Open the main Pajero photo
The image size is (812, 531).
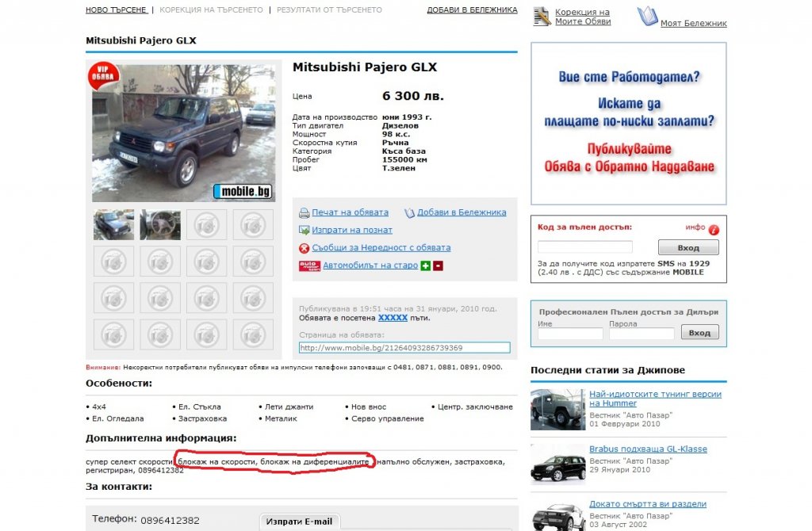point(184,133)
